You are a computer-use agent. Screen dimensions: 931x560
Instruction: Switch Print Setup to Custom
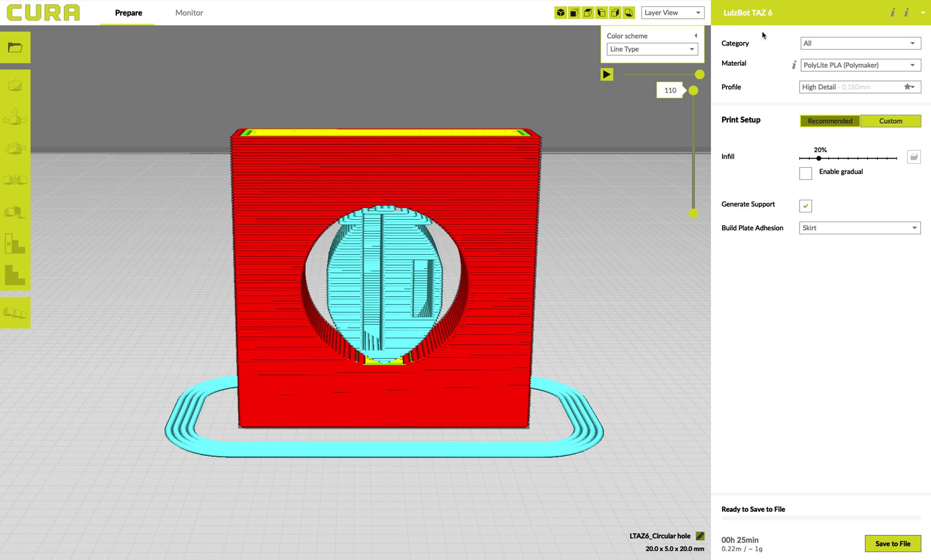point(891,121)
